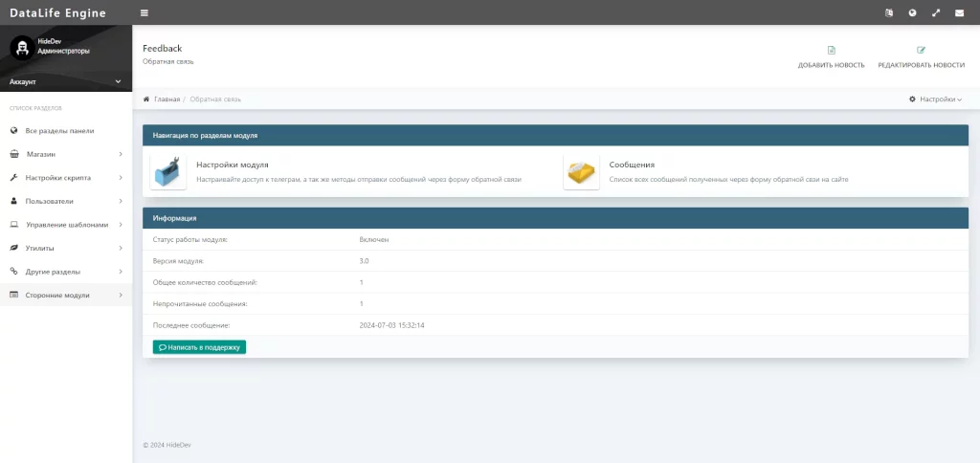Viewport: 980px width, 463px height.
Task: Click the Последнее сообщение label
Action: click(191, 325)
